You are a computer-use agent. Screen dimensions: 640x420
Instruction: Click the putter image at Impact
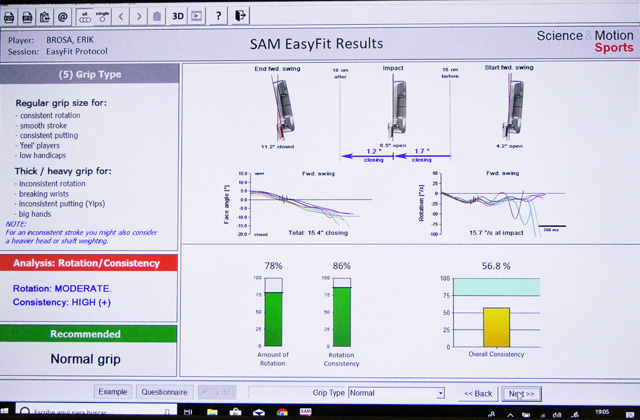396,109
